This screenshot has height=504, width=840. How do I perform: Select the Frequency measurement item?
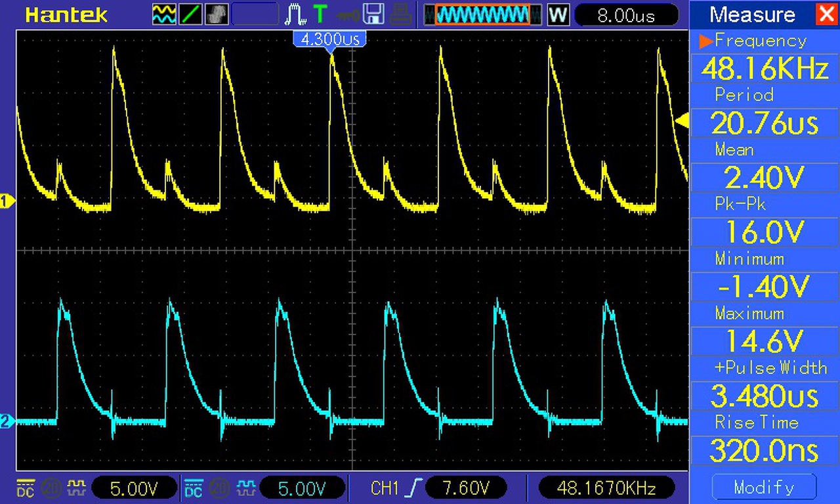coord(761,41)
